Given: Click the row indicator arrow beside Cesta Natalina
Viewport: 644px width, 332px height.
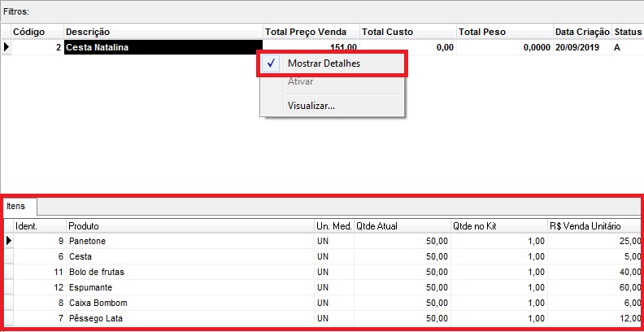Looking at the screenshot, I should click(x=7, y=47).
